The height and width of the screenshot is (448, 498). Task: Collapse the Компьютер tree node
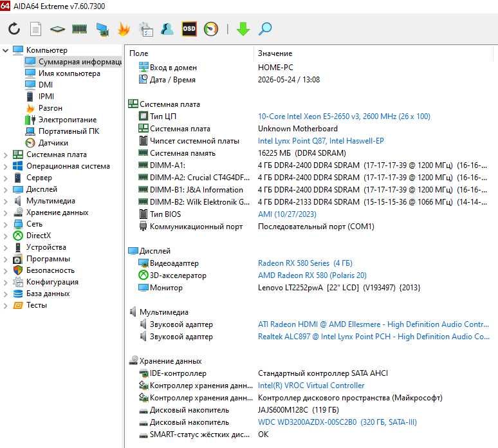tap(5, 50)
